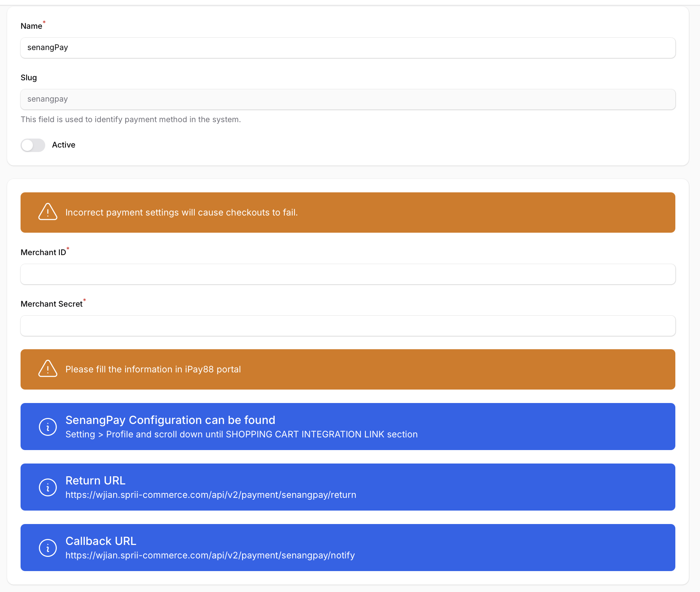Click info icon beside Return URL
The image size is (700, 592).
click(x=48, y=487)
